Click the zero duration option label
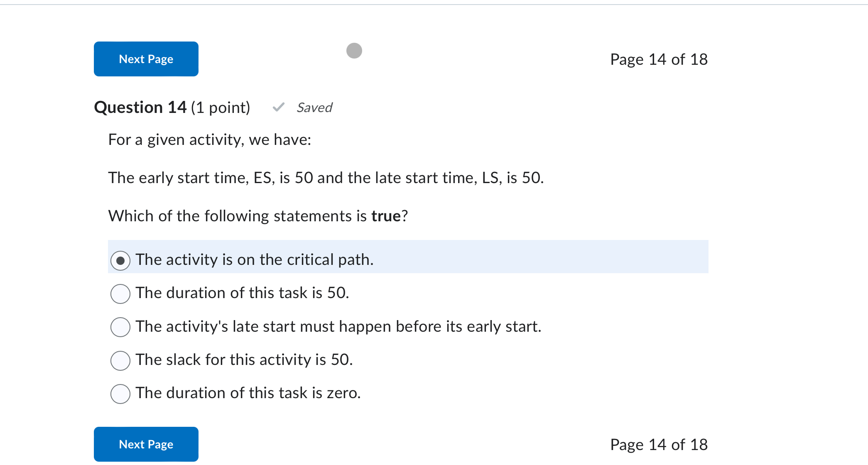The image size is (868, 465). [248, 393]
